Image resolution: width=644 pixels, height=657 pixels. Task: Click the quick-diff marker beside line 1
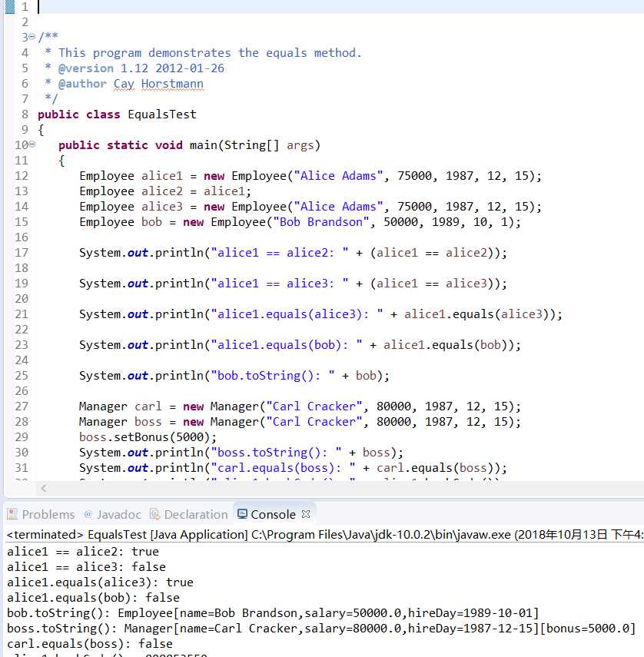[10, 7]
